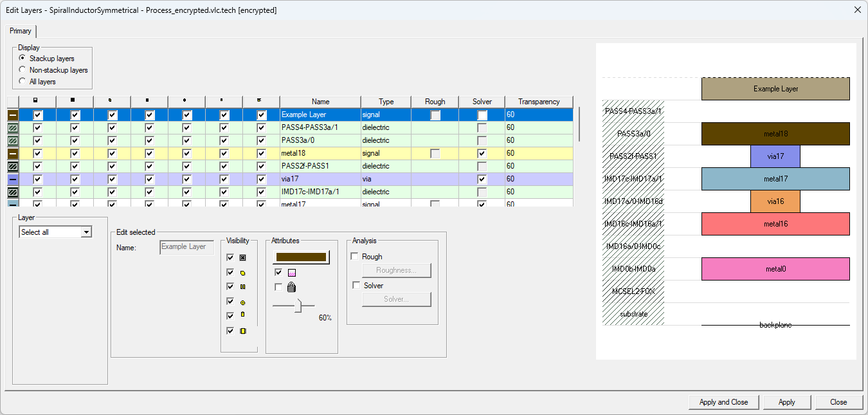Enable the Rough checkbox for Example Layer
This screenshot has height=415, width=868.
435,114
